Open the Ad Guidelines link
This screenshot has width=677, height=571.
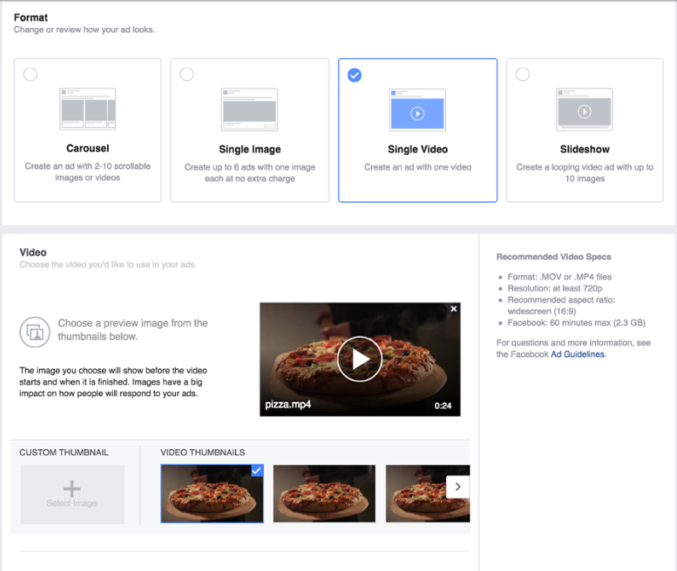(577, 354)
